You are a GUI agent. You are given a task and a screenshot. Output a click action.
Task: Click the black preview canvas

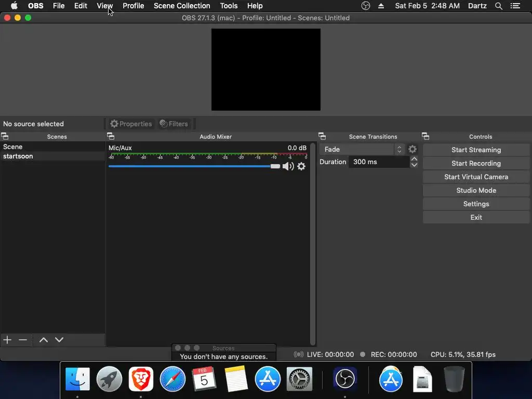(265, 70)
